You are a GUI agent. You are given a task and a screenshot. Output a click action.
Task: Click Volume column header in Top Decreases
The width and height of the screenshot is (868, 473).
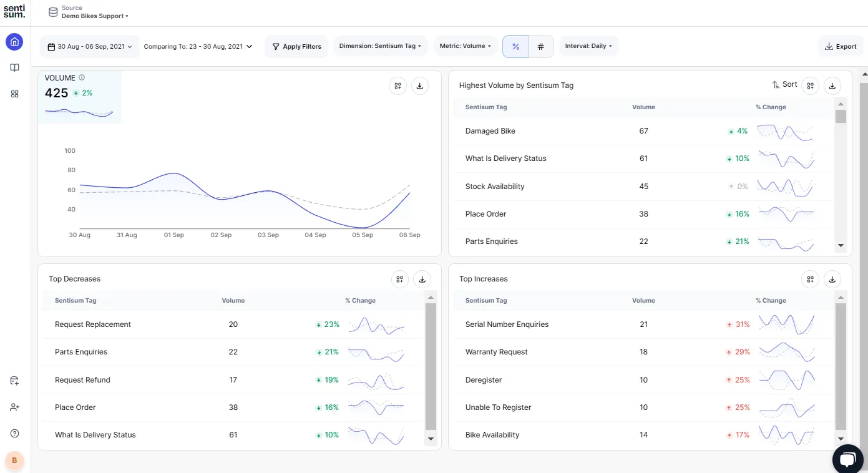[x=233, y=301]
